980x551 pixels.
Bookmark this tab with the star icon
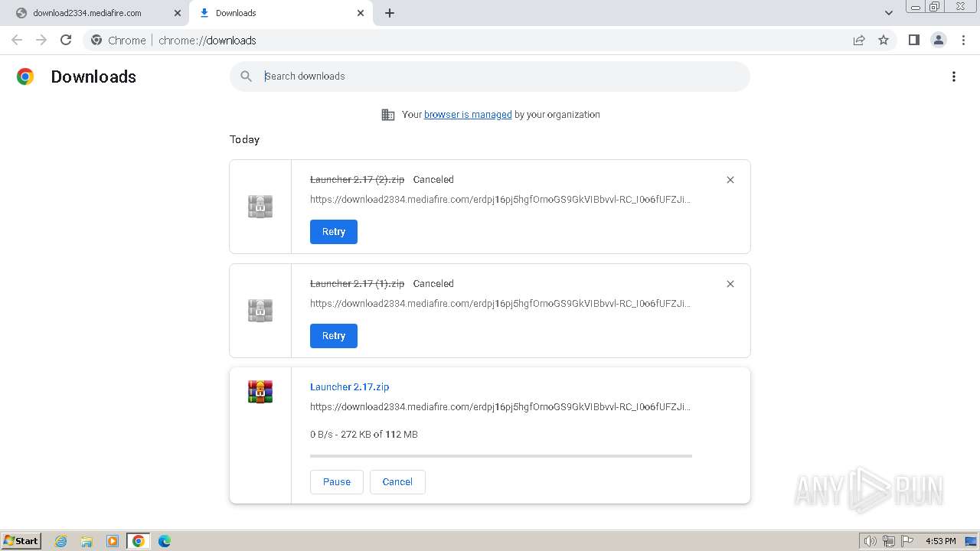[x=884, y=40]
